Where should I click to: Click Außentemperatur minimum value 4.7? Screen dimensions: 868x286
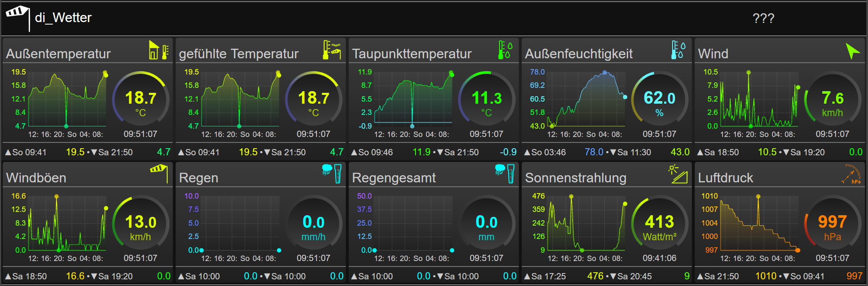(164, 152)
